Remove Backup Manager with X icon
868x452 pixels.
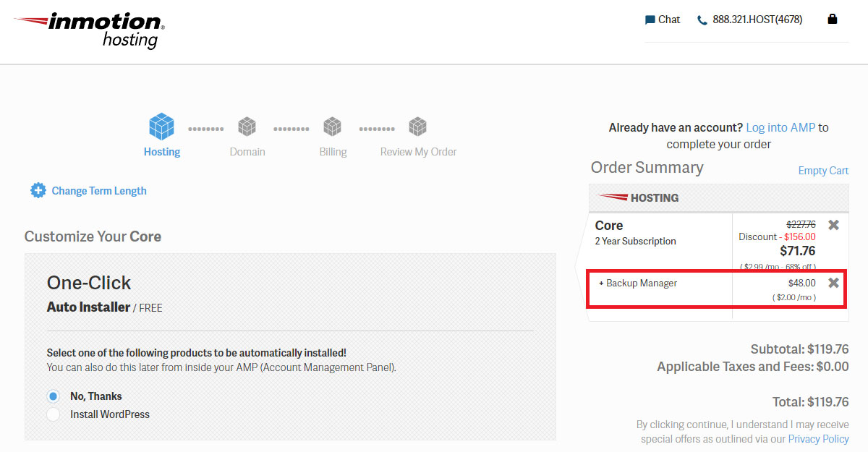pyautogui.click(x=833, y=283)
